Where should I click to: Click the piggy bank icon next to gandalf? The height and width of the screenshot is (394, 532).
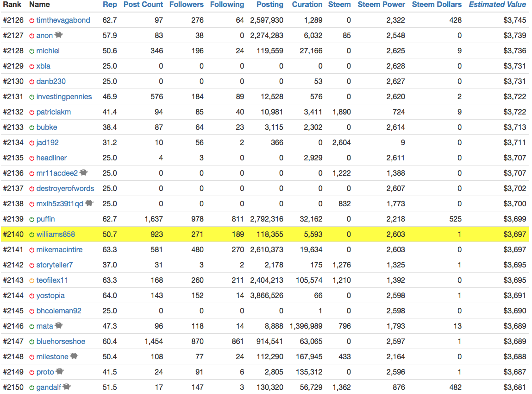pyautogui.click(x=67, y=387)
